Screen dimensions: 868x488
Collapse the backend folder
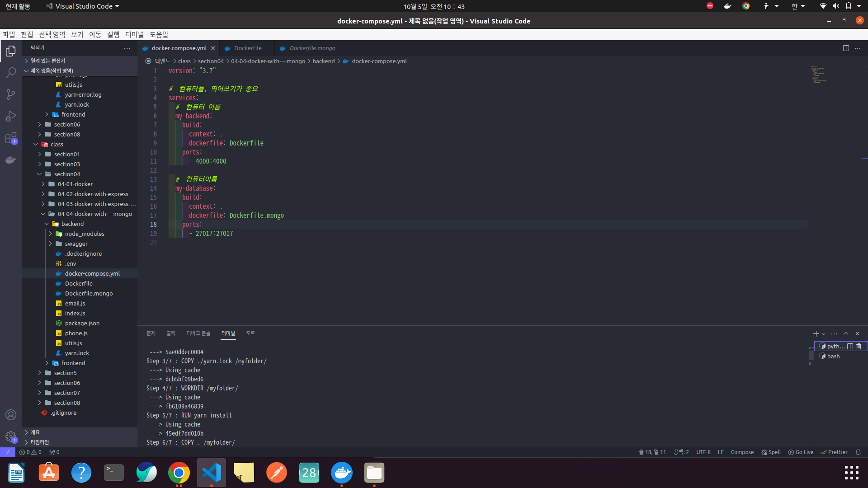point(80,224)
